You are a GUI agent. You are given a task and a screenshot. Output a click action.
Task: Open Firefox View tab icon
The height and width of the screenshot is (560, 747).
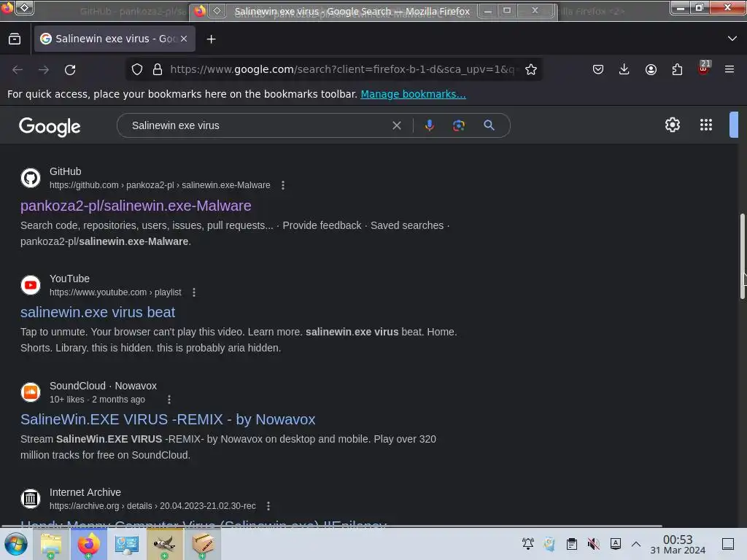pyautogui.click(x=15, y=39)
